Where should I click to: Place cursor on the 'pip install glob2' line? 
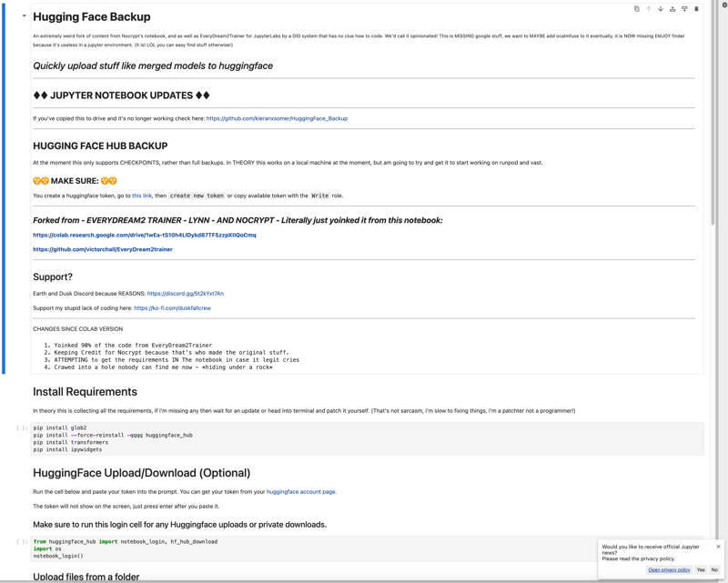(60, 428)
